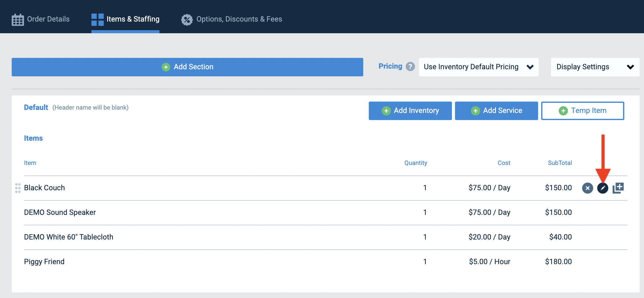Click the $20.00 / Day Tablecloth cost
The height and width of the screenshot is (298, 644).
(489, 237)
